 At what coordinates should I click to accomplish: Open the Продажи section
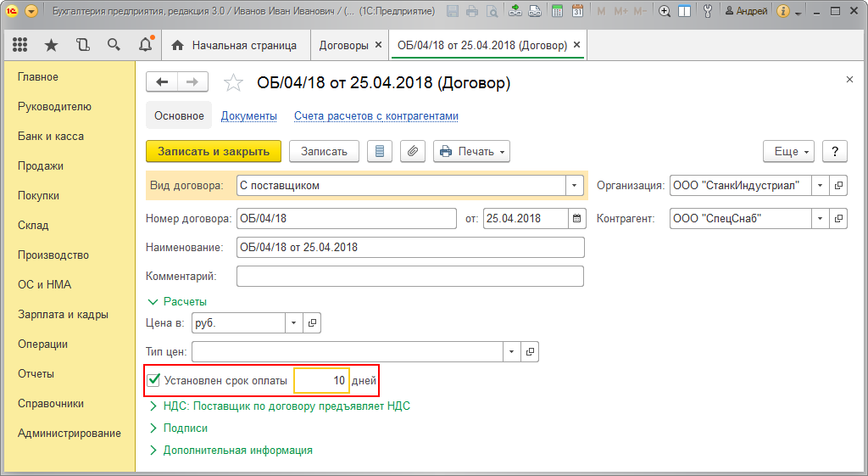click(x=41, y=165)
